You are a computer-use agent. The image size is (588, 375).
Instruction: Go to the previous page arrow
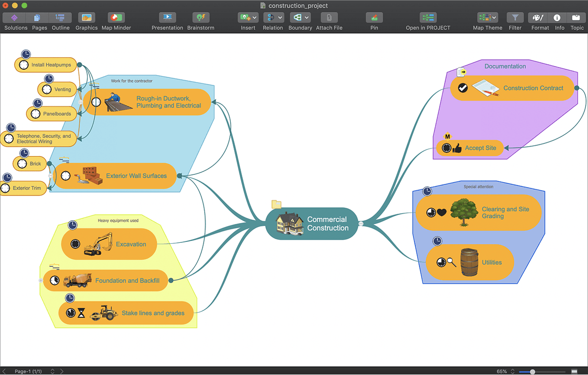(4, 371)
